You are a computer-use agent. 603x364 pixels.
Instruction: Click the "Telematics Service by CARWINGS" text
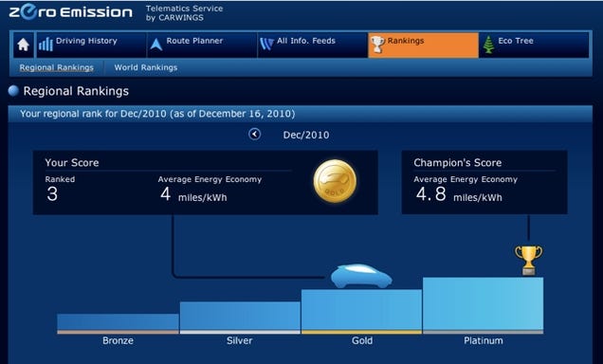point(184,12)
